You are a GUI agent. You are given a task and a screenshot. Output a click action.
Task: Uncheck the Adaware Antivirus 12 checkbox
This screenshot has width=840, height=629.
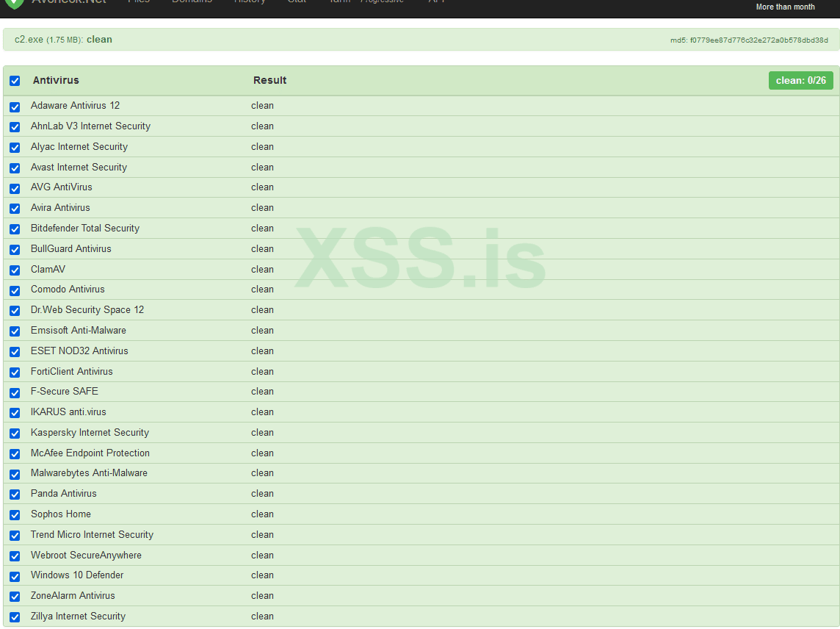tap(15, 107)
